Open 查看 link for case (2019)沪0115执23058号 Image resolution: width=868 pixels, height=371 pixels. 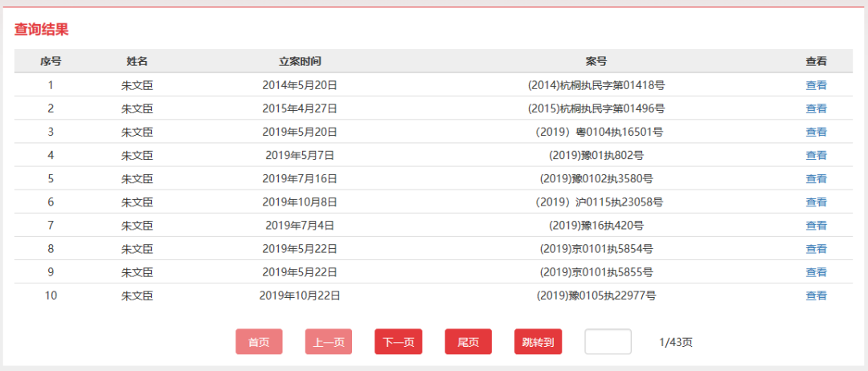pyautogui.click(x=816, y=202)
